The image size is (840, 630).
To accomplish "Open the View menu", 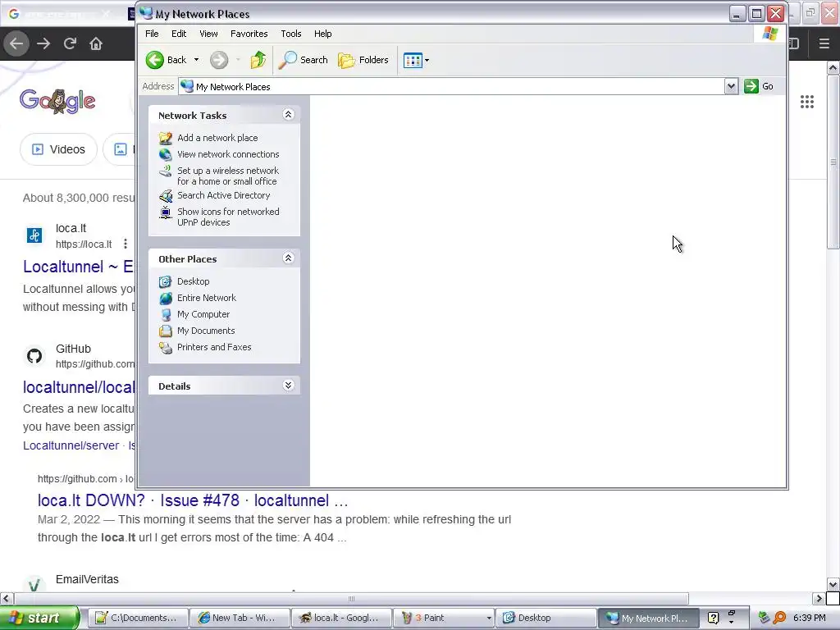I will click(x=208, y=34).
